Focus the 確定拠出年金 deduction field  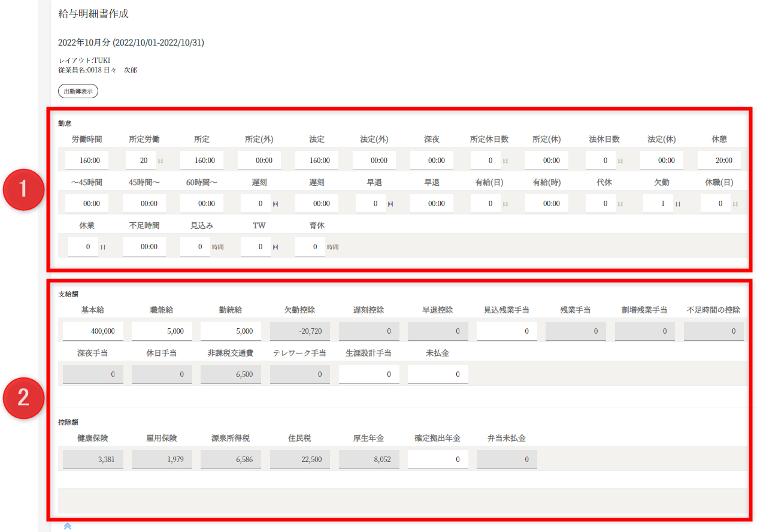[438, 460]
